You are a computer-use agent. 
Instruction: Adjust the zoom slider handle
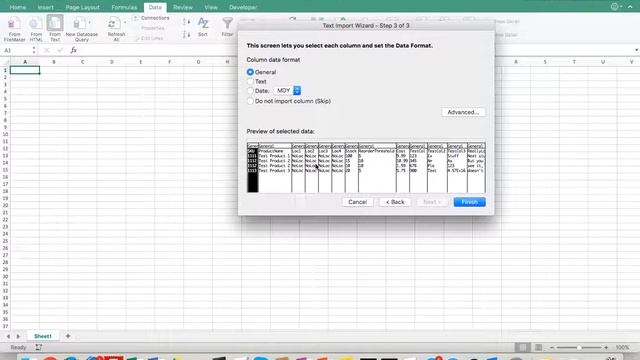point(579,347)
